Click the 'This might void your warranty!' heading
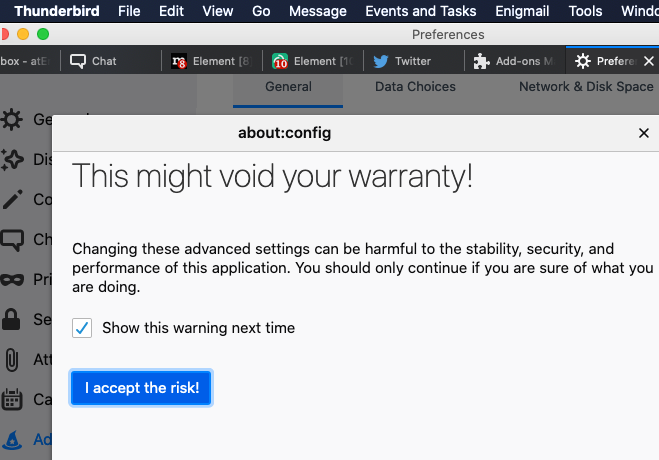Screen dimensions: 659x460 [x=272, y=176]
